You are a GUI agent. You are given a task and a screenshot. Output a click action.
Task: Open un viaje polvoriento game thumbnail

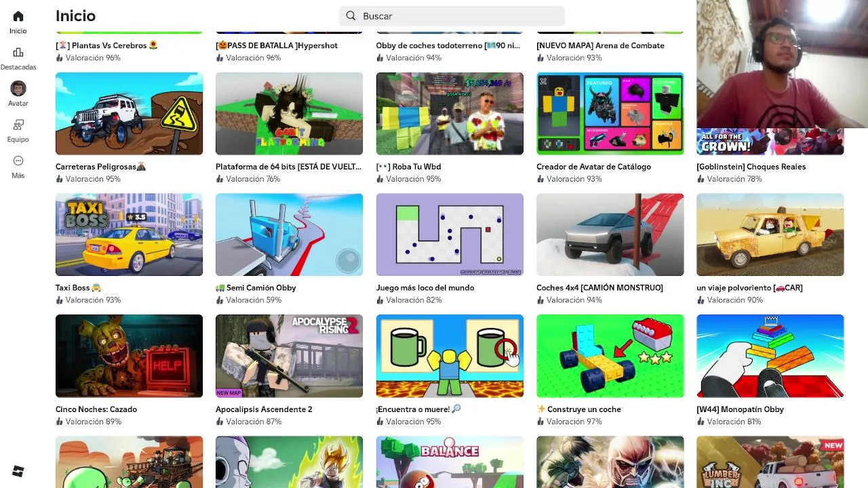coord(770,235)
